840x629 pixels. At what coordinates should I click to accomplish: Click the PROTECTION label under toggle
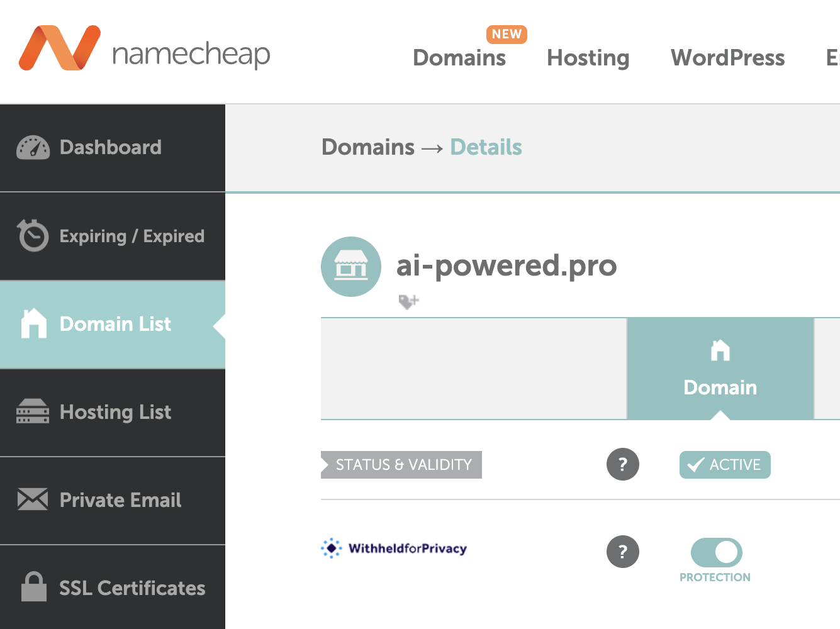coord(715,577)
